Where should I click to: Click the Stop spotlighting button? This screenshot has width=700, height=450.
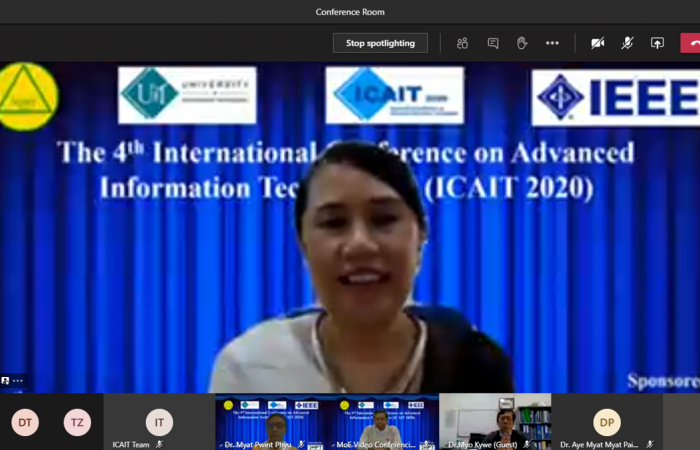tap(380, 43)
